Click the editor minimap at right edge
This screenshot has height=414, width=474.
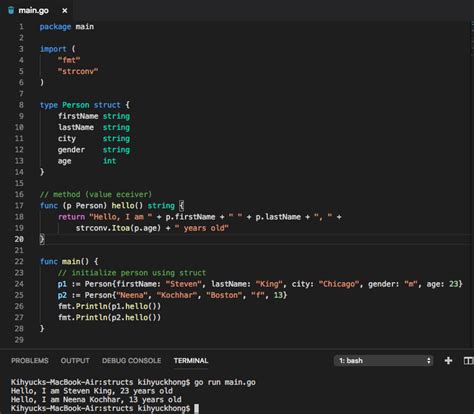pyautogui.click(x=472, y=37)
